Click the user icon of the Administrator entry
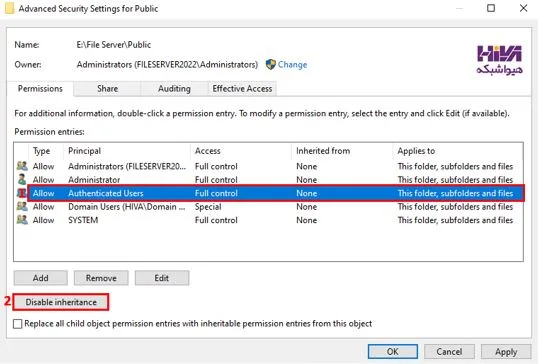538x364 pixels. (x=22, y=179)
